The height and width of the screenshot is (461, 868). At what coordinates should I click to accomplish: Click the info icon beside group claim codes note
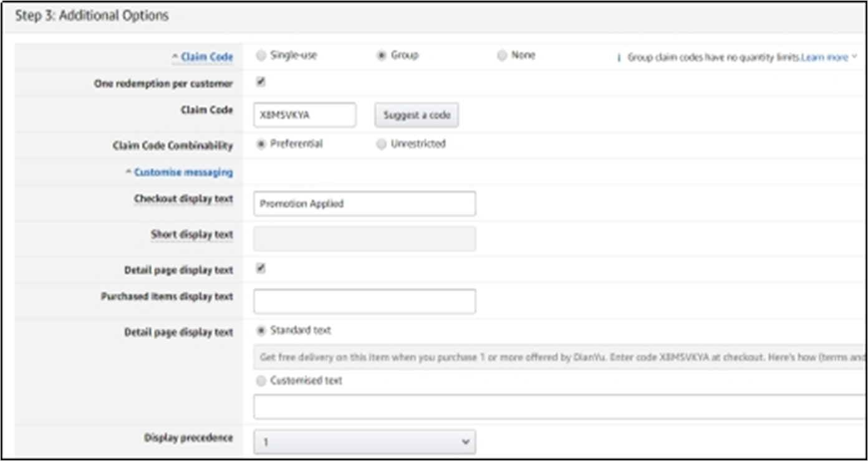point(619,57)
